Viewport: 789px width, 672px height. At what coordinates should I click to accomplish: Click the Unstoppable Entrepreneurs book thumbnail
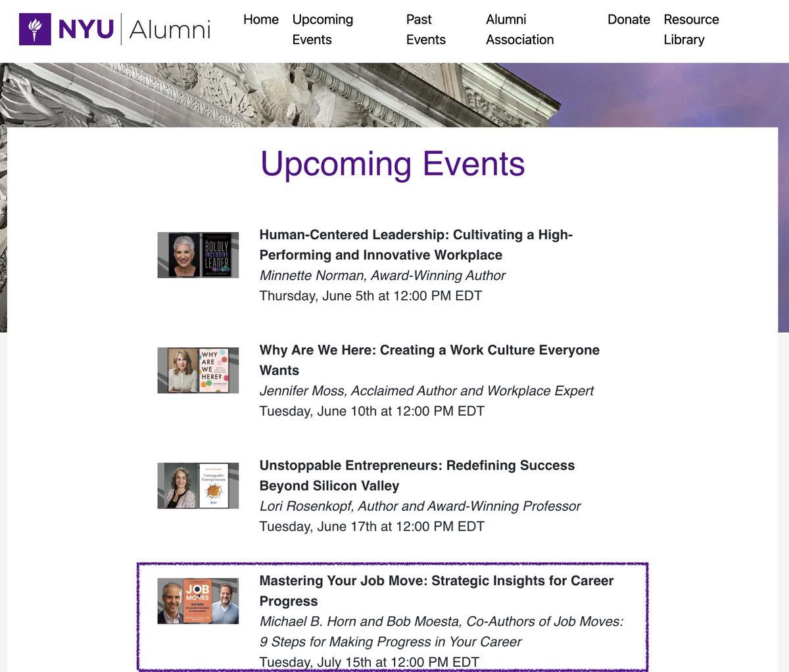pos(198,486)
